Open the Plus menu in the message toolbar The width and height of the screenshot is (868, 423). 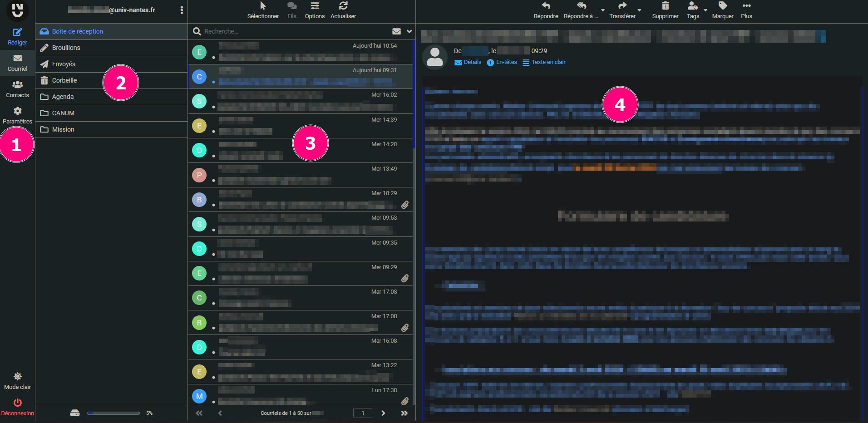click(747, 10)
